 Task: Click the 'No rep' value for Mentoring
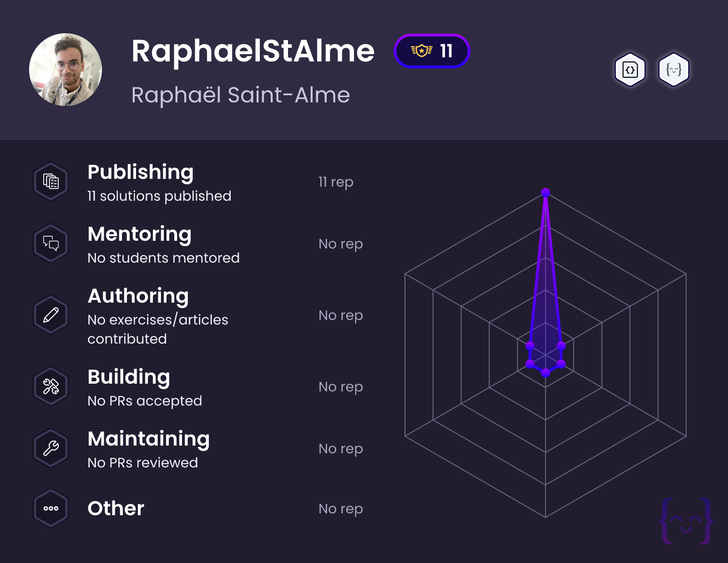point(341,244)
